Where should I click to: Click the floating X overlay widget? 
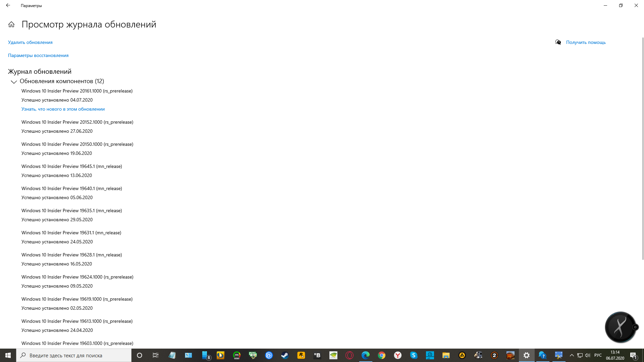point(621,327)
